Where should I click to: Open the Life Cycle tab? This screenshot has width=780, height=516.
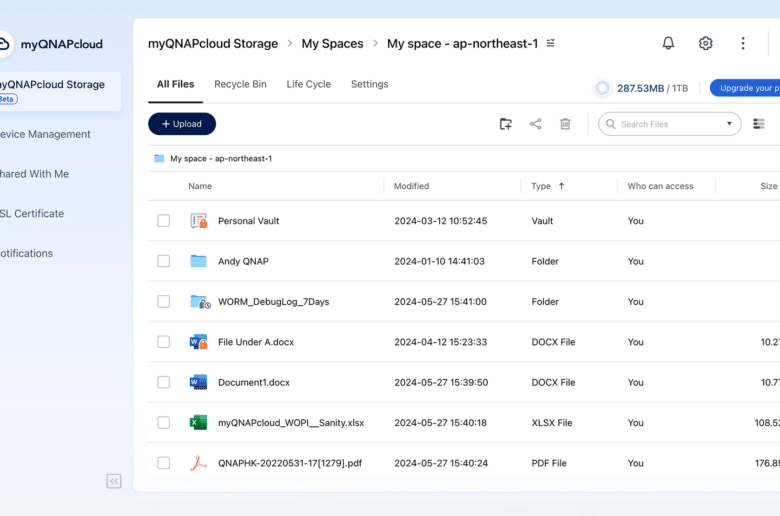[x=308, y=84]
